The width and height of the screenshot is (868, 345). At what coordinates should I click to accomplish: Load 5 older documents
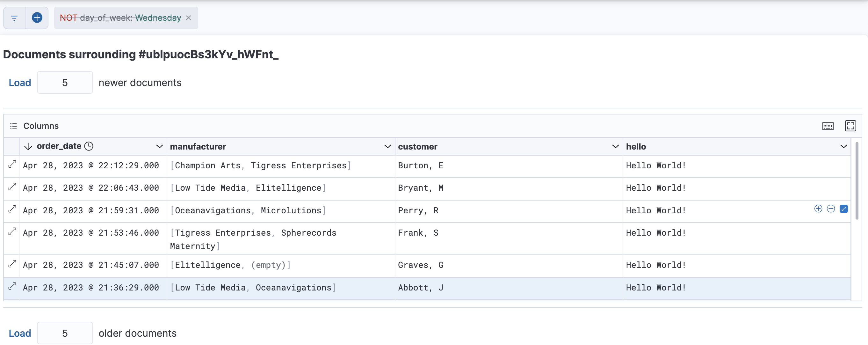point(20,333)
